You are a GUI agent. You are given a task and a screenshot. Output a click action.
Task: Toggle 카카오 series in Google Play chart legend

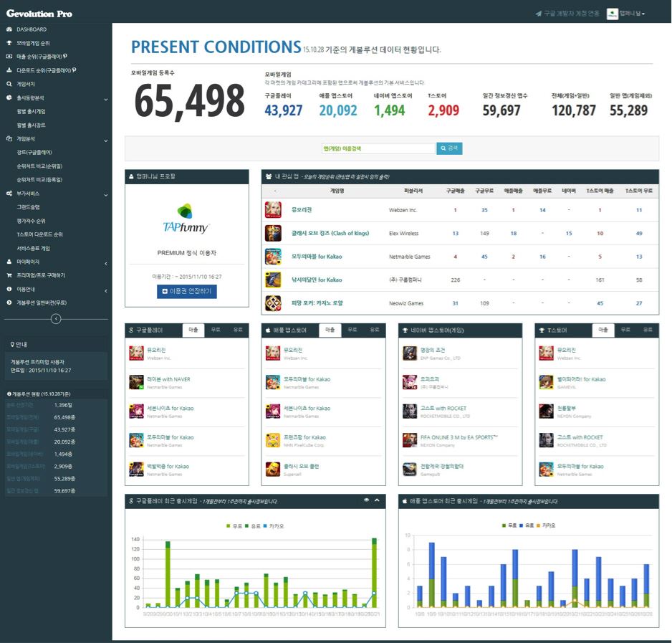[273, 525]
